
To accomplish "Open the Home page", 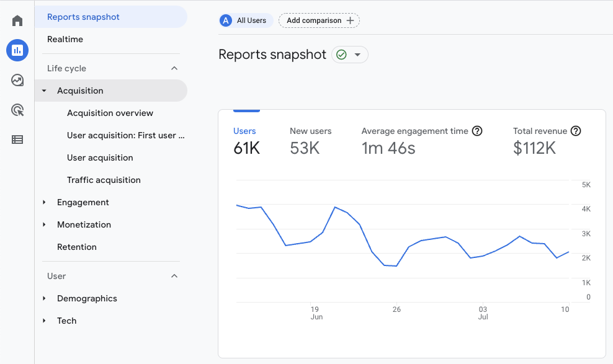I will (17, 20).
